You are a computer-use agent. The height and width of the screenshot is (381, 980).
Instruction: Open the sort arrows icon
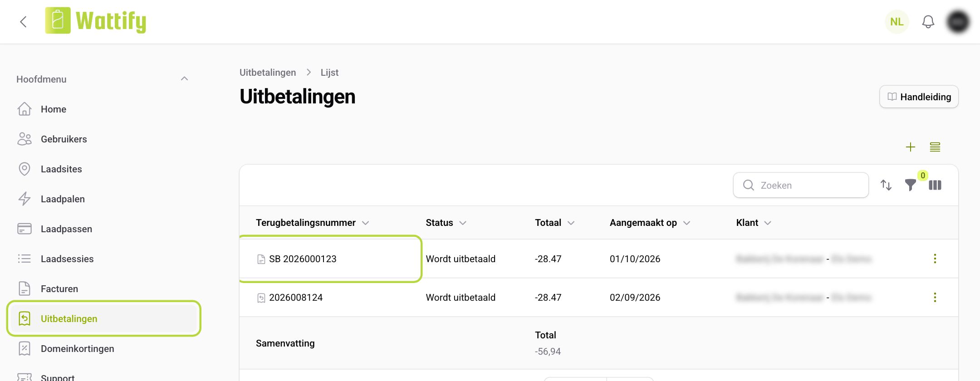click(886, 185)
